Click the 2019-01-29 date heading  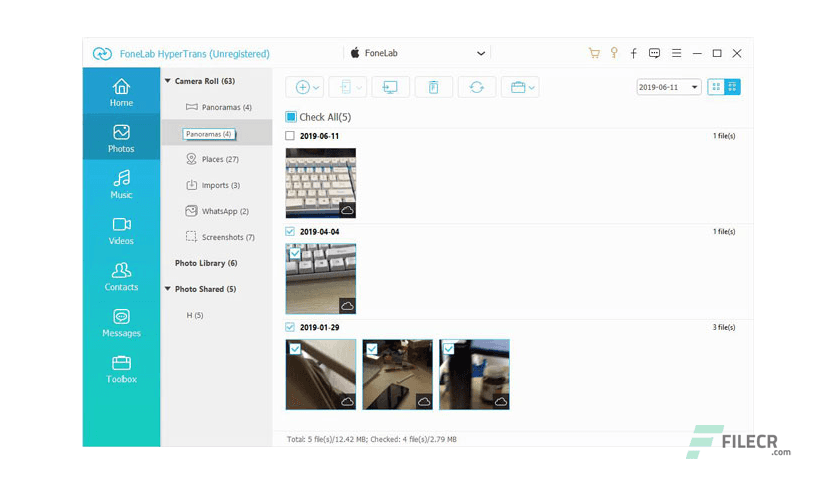click(x=319, y=327)
